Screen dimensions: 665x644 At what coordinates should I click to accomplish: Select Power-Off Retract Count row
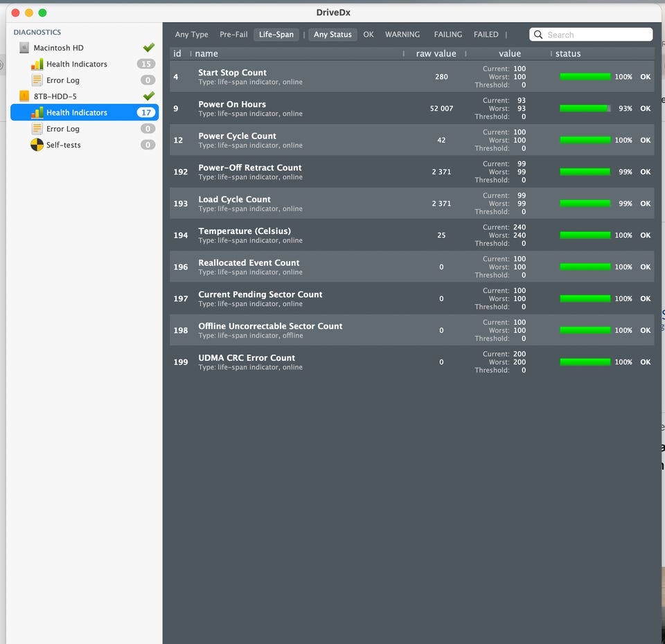point(411,172)
